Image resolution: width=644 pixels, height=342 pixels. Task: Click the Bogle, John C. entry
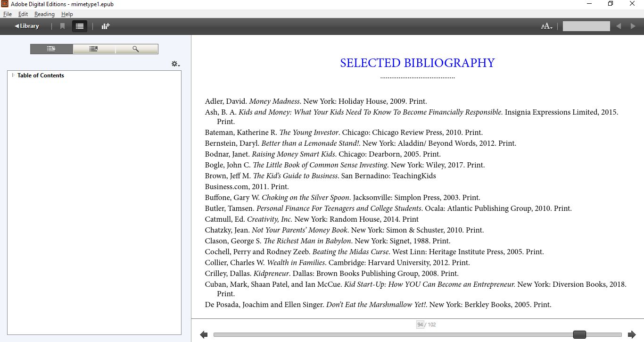[x=345, y=165]
